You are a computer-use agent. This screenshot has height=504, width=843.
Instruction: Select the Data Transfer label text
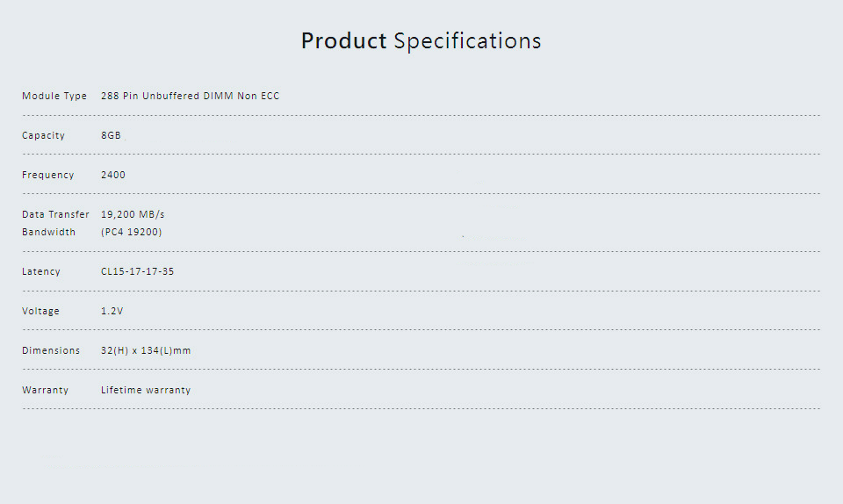(55, 214)
